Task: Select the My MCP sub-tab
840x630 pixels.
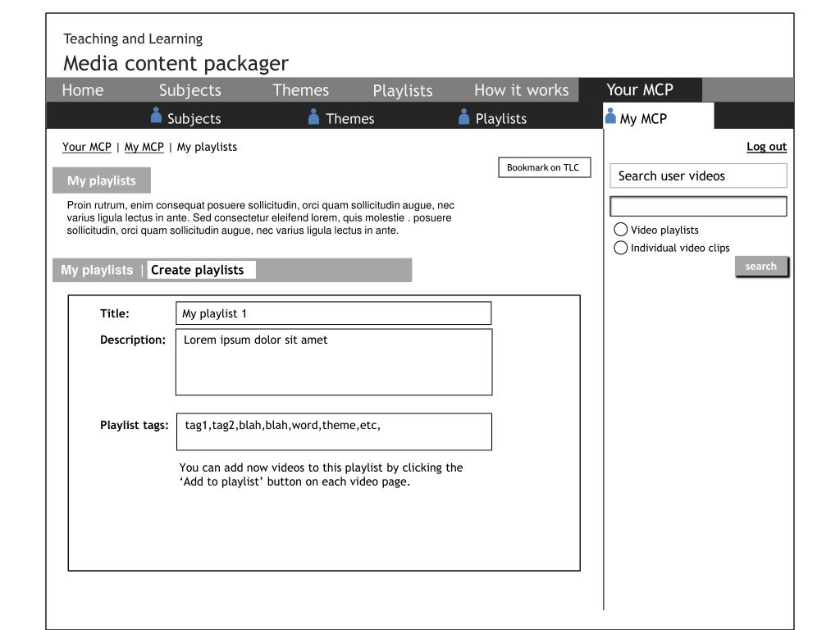Action: 659,116
